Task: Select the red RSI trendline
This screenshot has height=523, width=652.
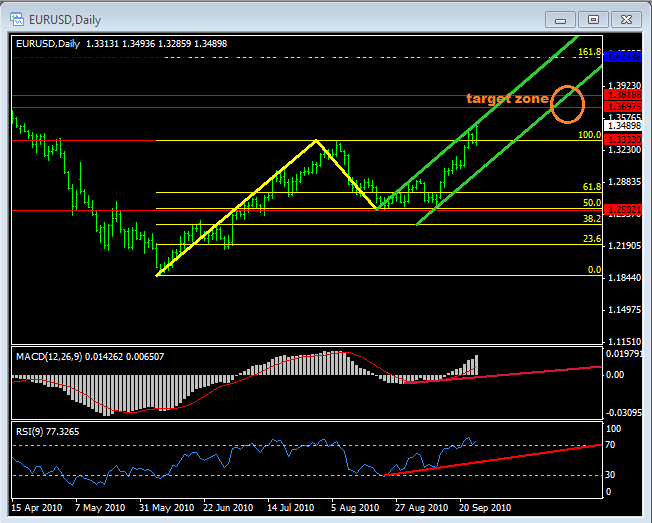Action: pos(493,460)
